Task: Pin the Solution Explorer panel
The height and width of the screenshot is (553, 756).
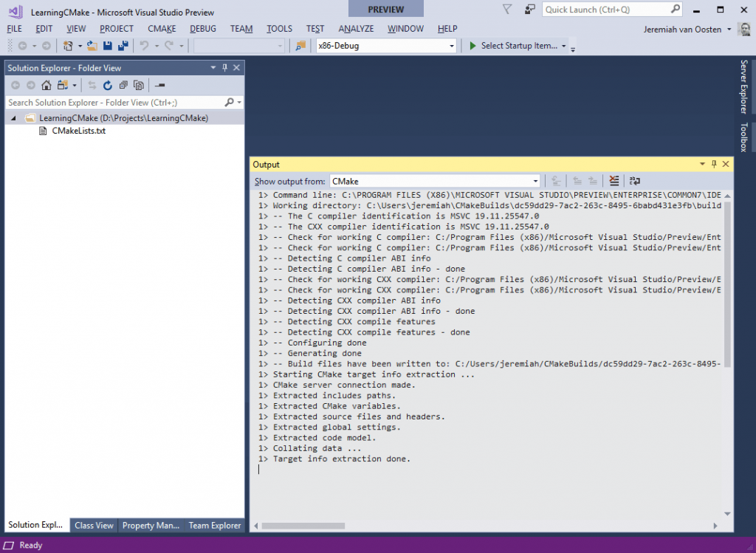Action: coord(224,67)
